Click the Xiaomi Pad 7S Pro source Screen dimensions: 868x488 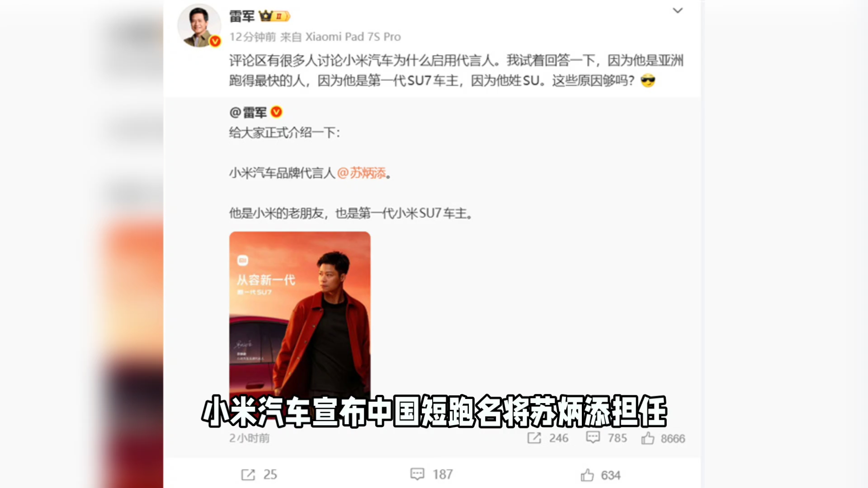point(353,37)
